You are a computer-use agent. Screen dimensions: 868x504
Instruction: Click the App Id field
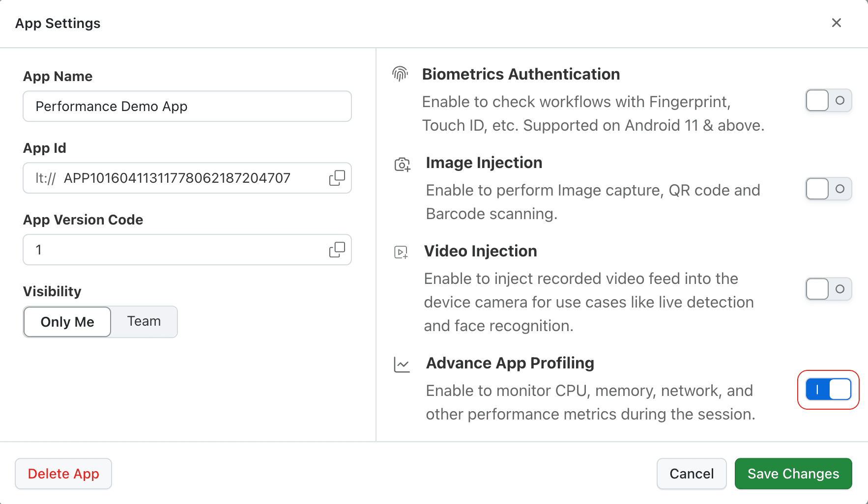pos(187,178)
